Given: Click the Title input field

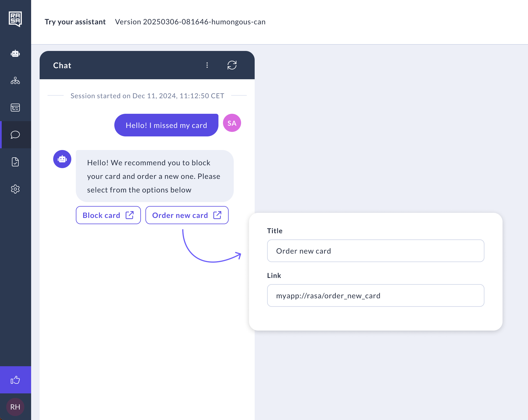Looking at the screenshot, I should (375, 251).
